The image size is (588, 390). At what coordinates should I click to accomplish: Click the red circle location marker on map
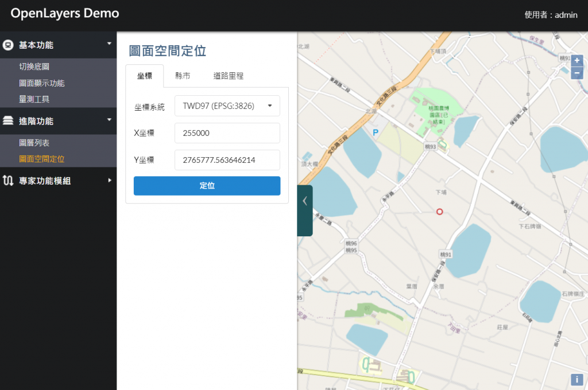(439, 212)
